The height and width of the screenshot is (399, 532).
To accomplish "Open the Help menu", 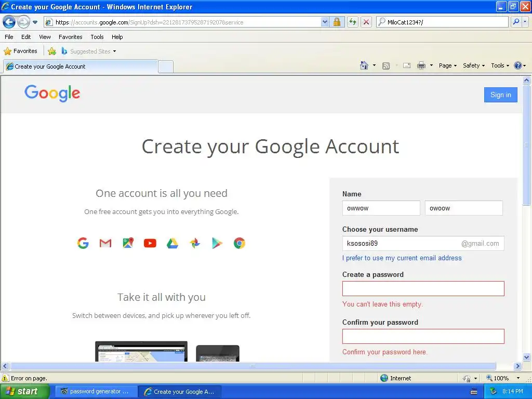I will [117, 37].
